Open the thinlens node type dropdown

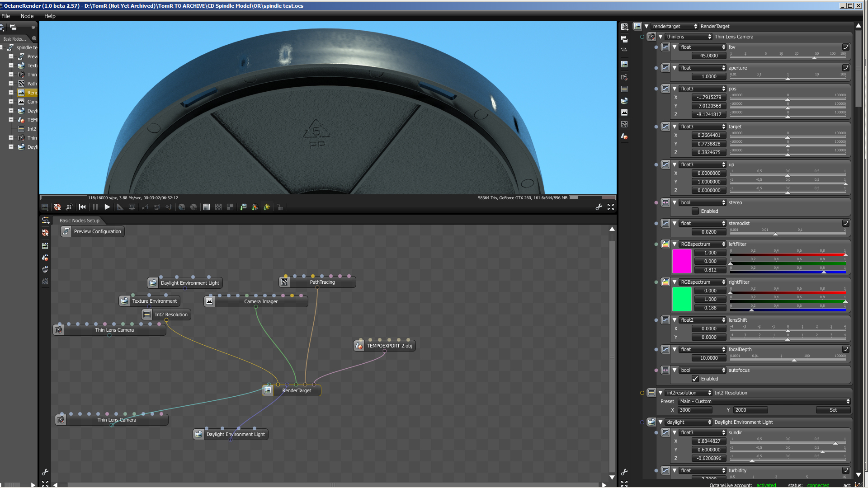tap(689, 37)
